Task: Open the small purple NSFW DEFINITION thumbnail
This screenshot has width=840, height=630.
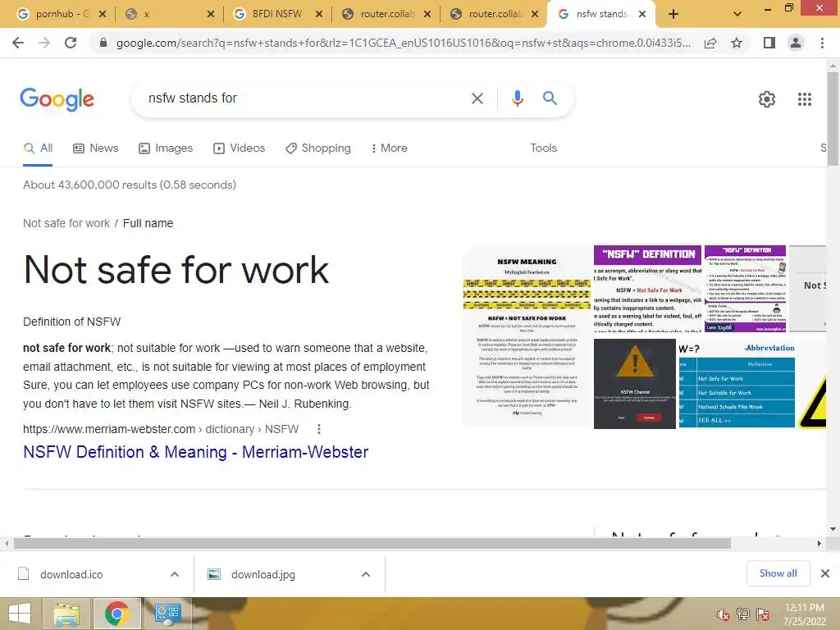Action: (745, 289)
